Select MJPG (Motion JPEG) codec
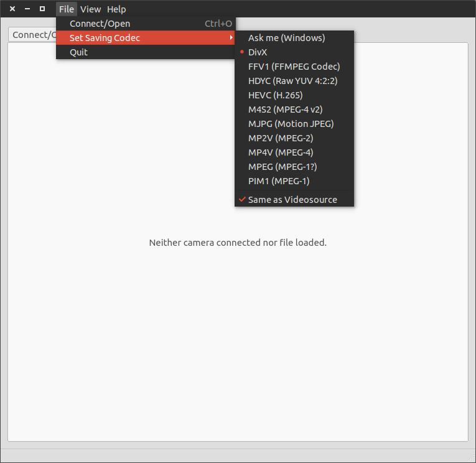 (x=294, y=124)
